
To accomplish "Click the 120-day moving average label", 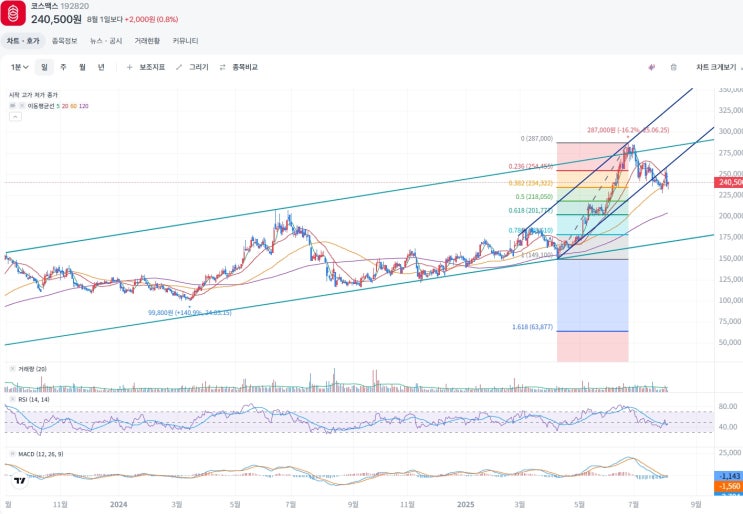I will point(83,106).
